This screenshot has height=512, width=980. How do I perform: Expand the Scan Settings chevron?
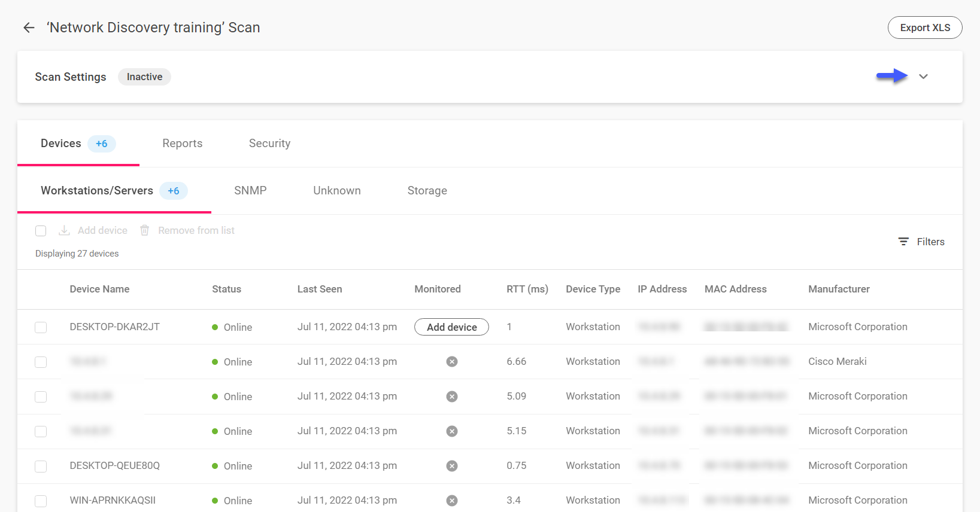point(923,77)
